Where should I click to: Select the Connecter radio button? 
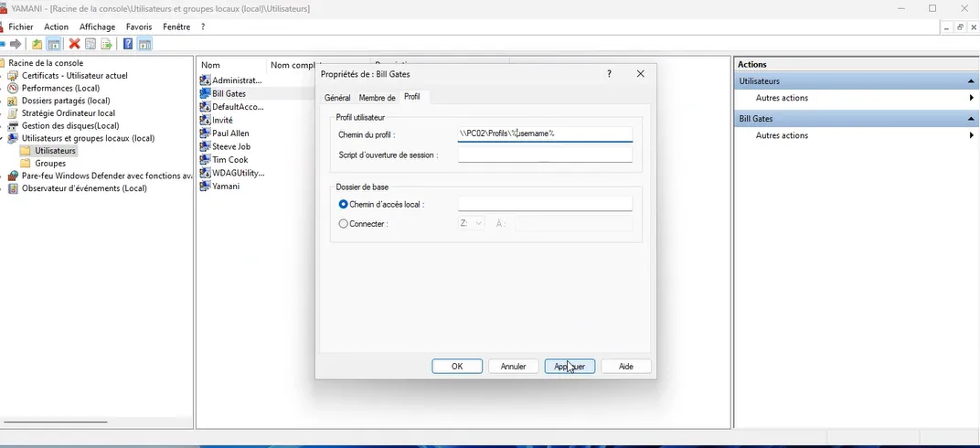click(x=344, y=223)
